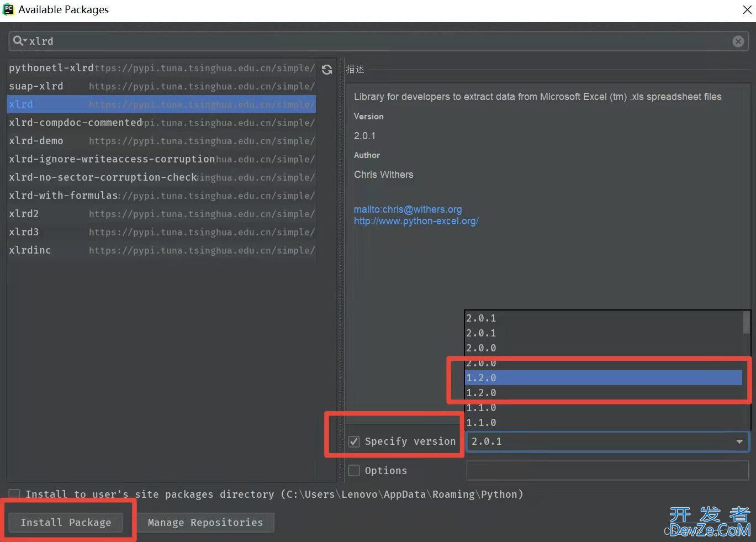
Task: Click the package search input field
Action: pos(378,41)
